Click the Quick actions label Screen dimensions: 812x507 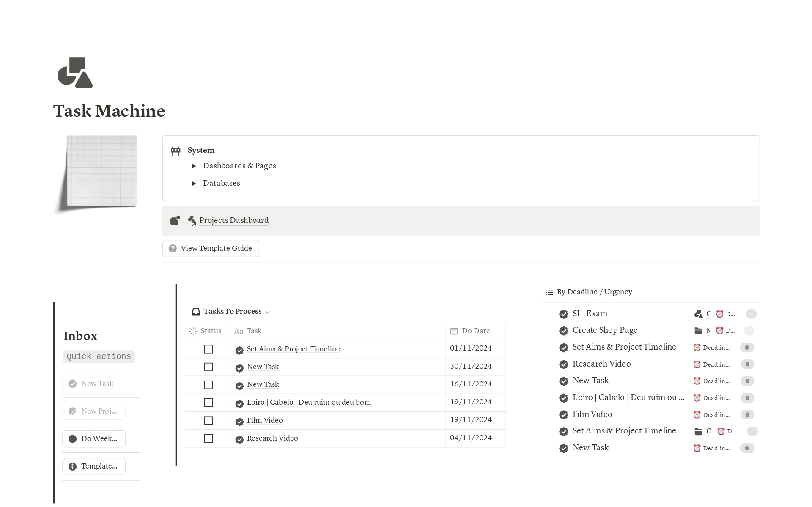tap(99, 356)
